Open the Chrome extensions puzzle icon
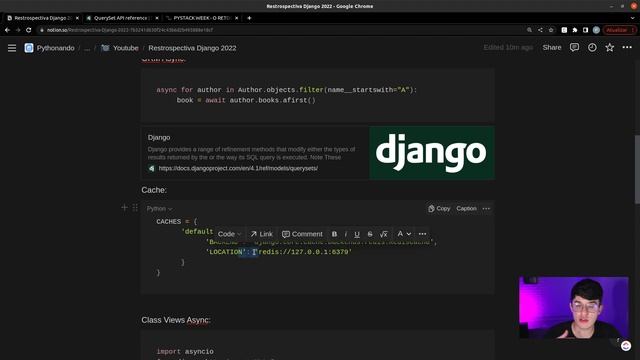640x360 pixels. [575, 30]
